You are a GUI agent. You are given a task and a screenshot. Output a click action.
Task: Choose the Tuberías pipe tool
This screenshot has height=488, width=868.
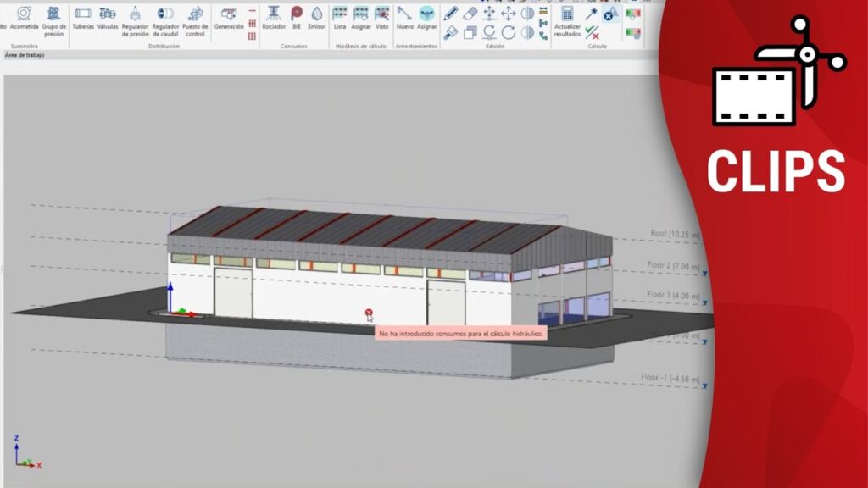[83, 17]
